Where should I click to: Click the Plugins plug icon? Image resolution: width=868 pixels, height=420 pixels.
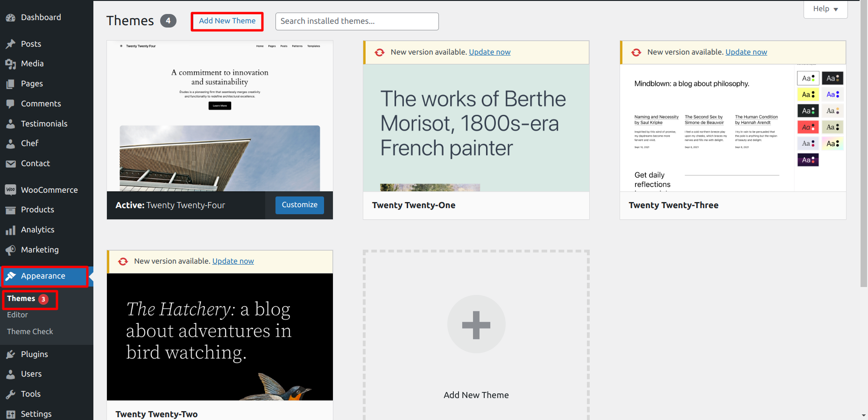(x=10, y=355)
